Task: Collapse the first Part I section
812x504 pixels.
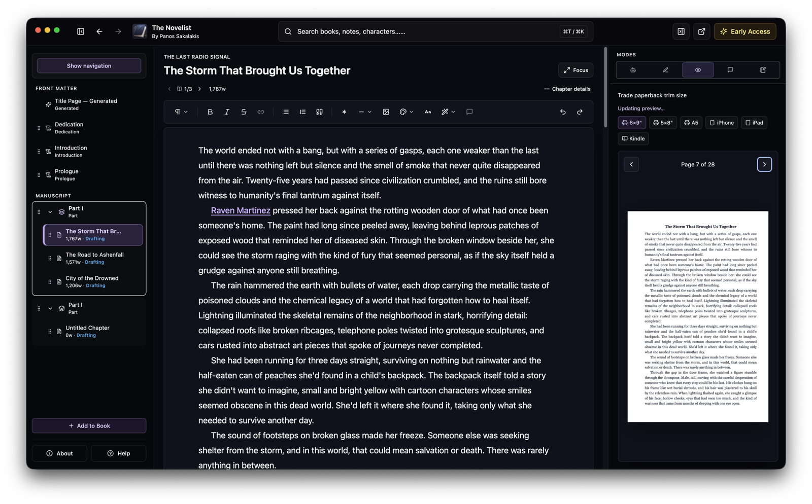Action: pos(50,212)
